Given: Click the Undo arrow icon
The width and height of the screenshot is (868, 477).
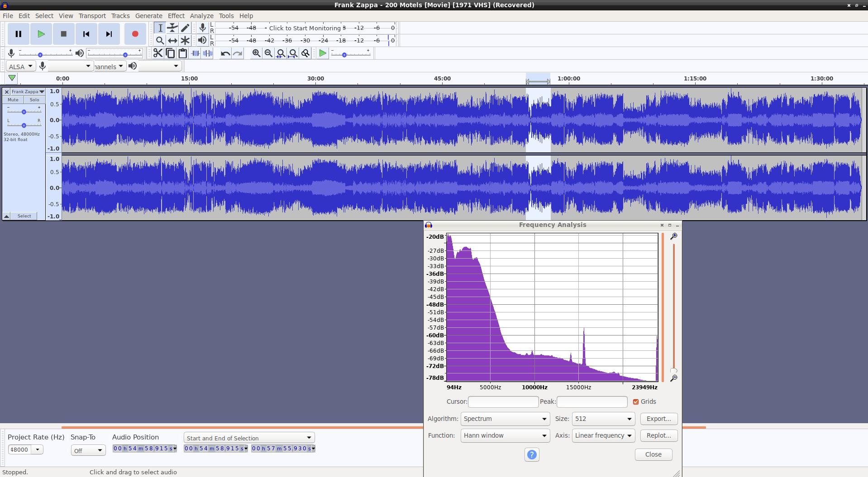Looking at the screenshot, I should pos(225,53).
